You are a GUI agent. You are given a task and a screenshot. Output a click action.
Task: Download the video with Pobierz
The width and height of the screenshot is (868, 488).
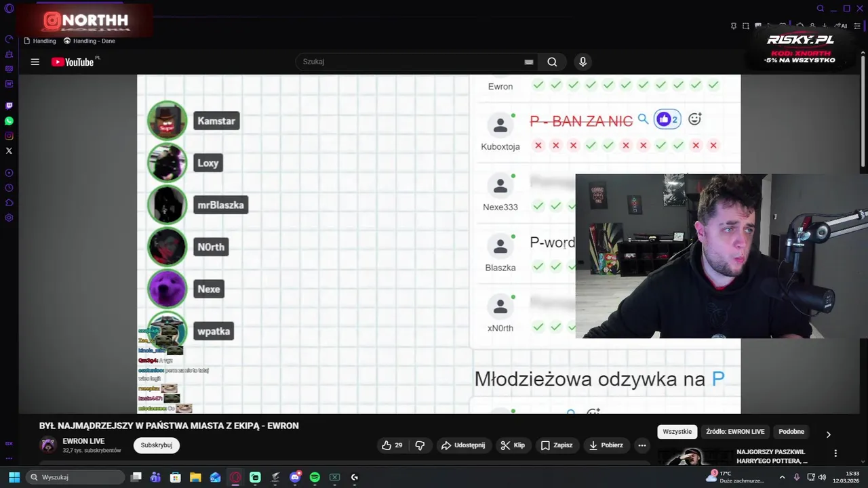coord(606,445)
